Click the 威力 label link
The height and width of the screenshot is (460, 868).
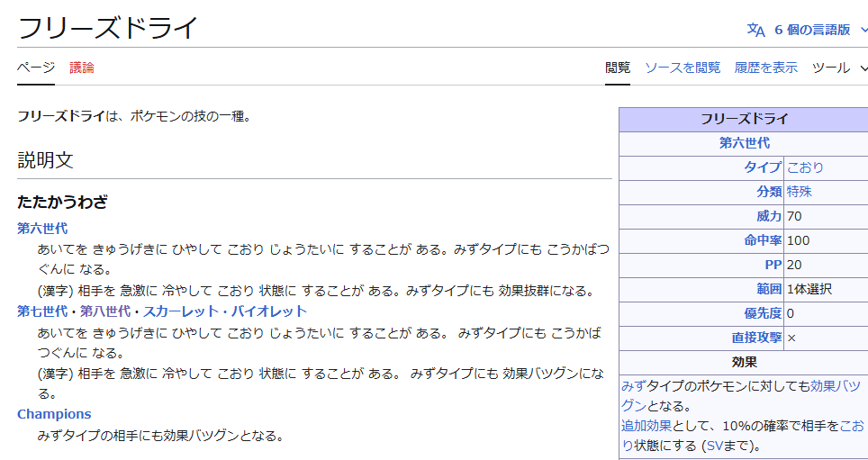coord(769,216)
